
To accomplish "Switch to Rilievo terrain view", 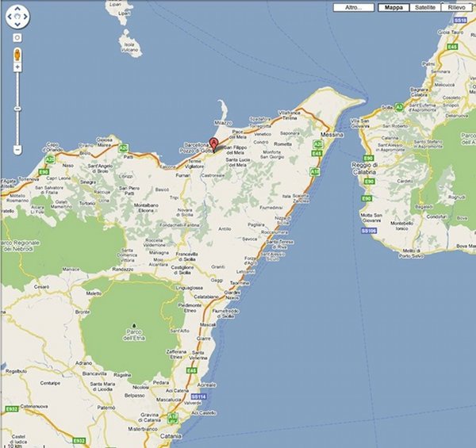I will pyautogui.click(x=456, y=8).
